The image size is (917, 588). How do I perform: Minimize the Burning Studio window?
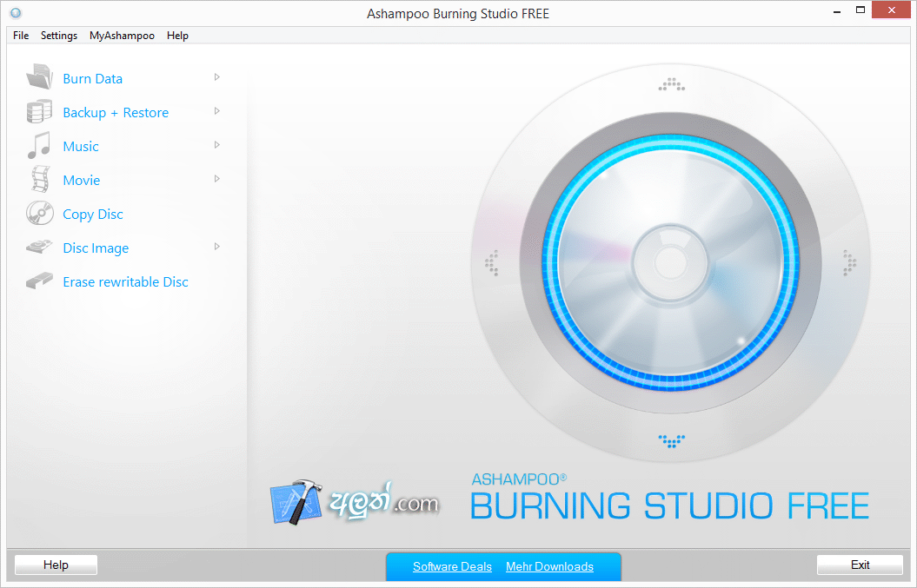(837, 10)
